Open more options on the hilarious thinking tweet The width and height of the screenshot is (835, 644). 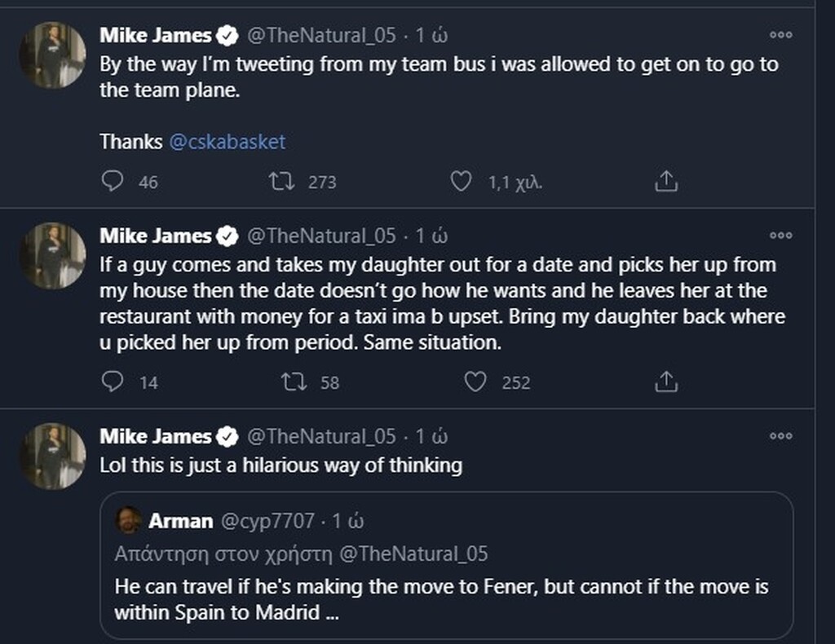pyautogui.click(x=780, y=436)
